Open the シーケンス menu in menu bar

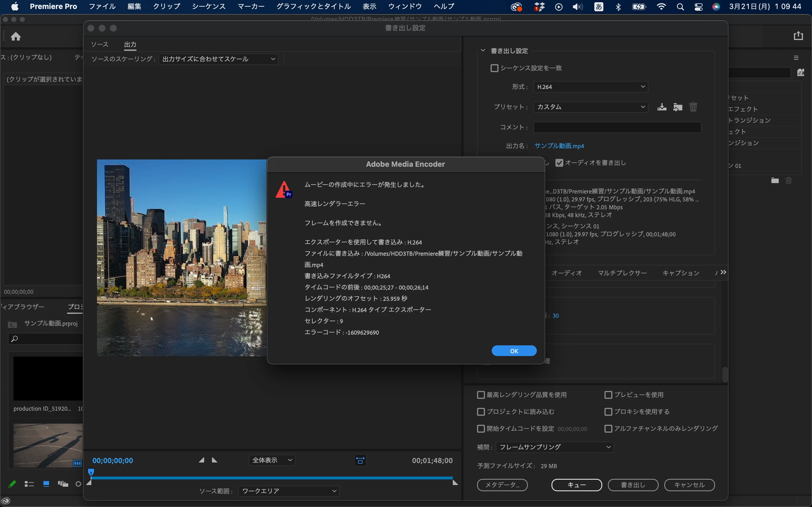click(x=209, y=6)
